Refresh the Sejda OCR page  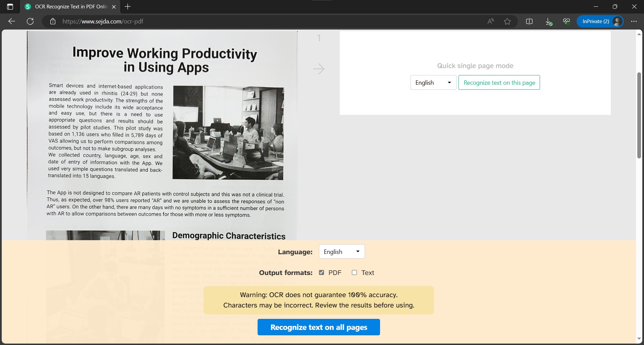[30, 21]
